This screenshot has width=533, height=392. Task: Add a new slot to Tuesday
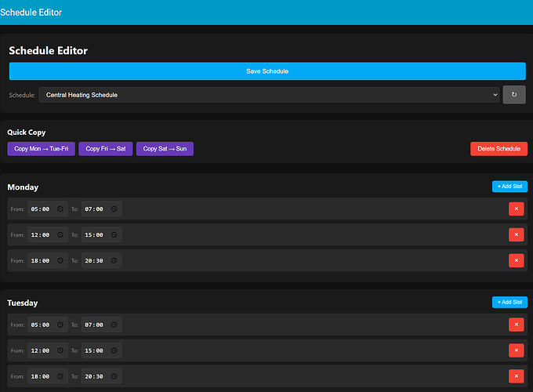509,303
